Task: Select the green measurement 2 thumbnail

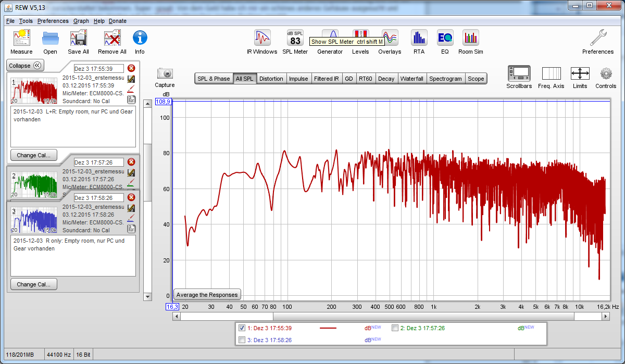Action: [x=34, y=185]
